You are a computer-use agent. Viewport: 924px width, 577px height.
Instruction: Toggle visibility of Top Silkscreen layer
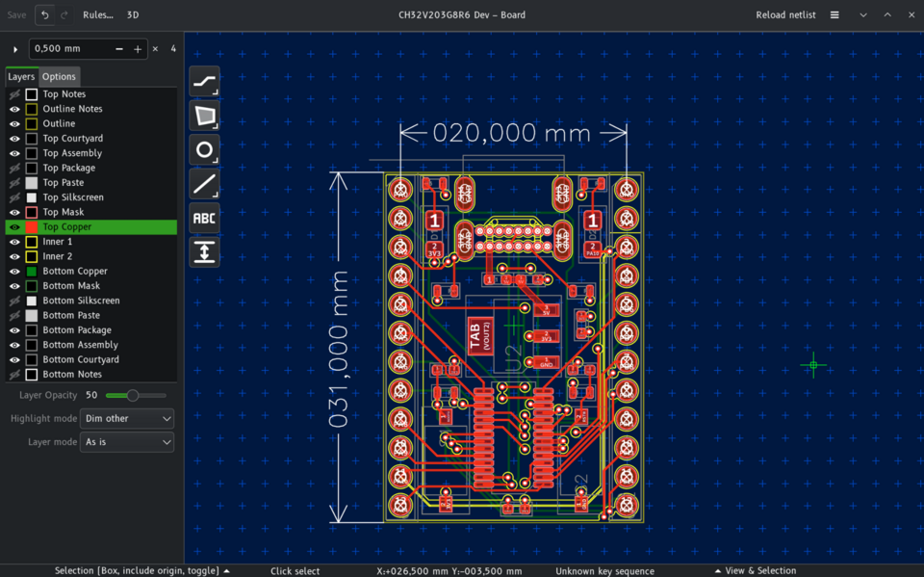click(14, 197)
